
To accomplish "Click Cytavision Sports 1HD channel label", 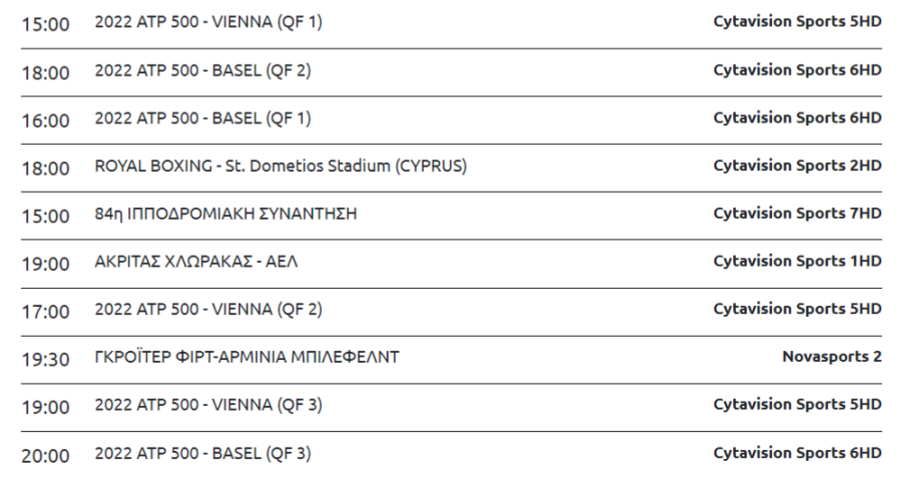I will [797, 262].
